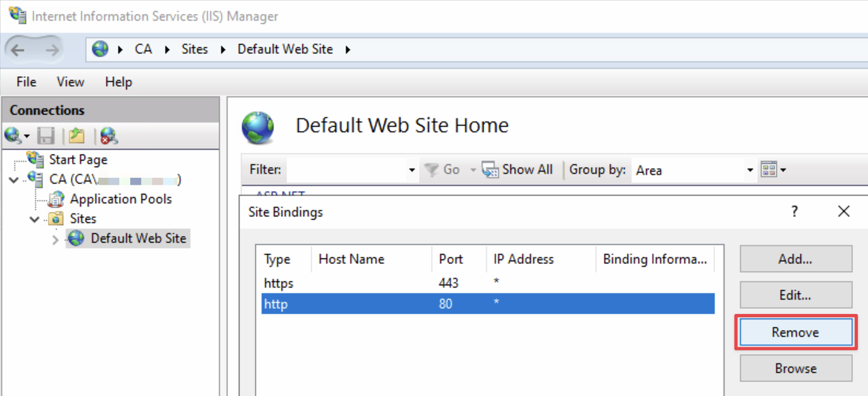Viewport: 868px width, 396px height.
Task: Click the forward navigation arrow
Action: [x=52, y=50]
